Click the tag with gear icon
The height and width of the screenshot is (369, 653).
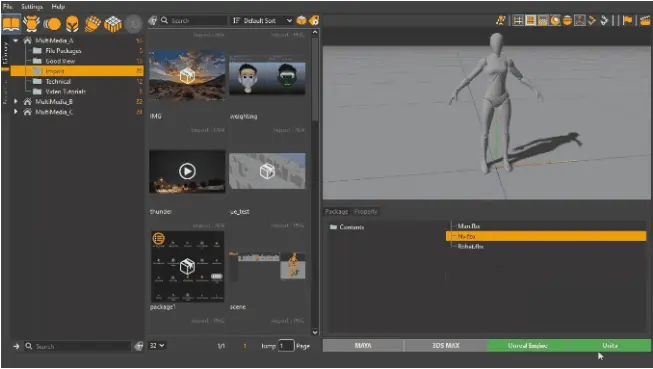tap(314, 20)
